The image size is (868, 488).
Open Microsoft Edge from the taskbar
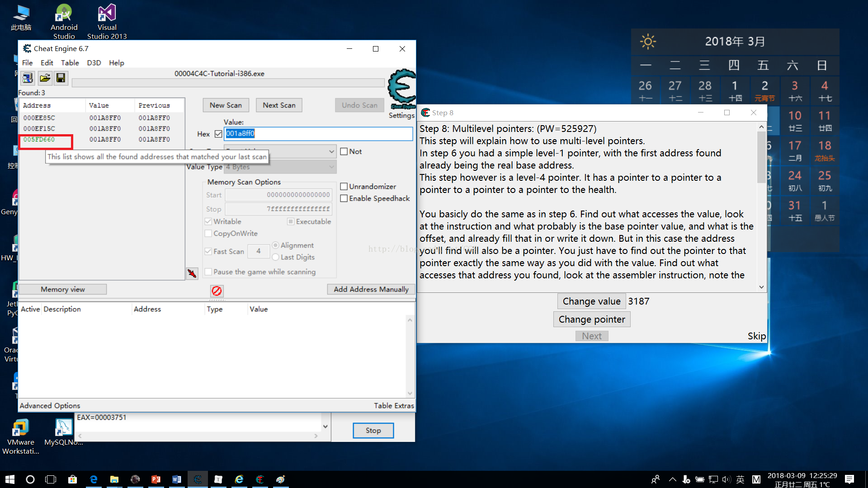tap(94, 479)
